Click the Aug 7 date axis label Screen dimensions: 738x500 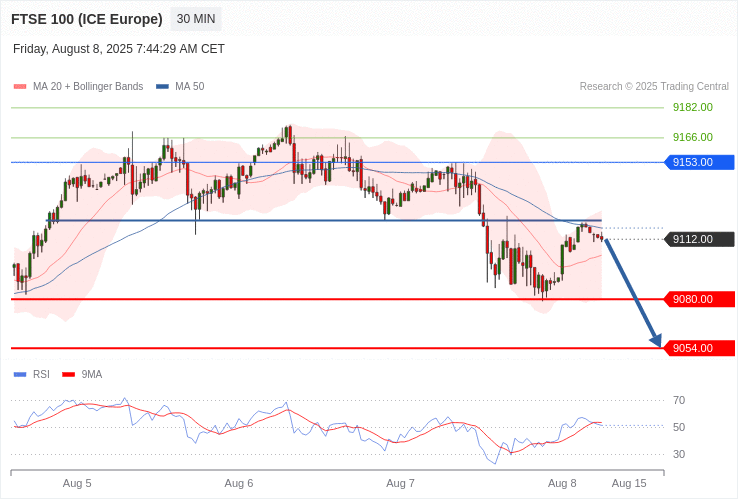pyautogui.click(x=401, y=484)
